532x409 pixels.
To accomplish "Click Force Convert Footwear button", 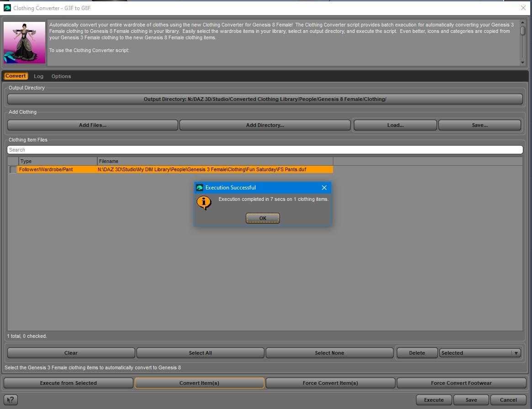I will [461, 383].
